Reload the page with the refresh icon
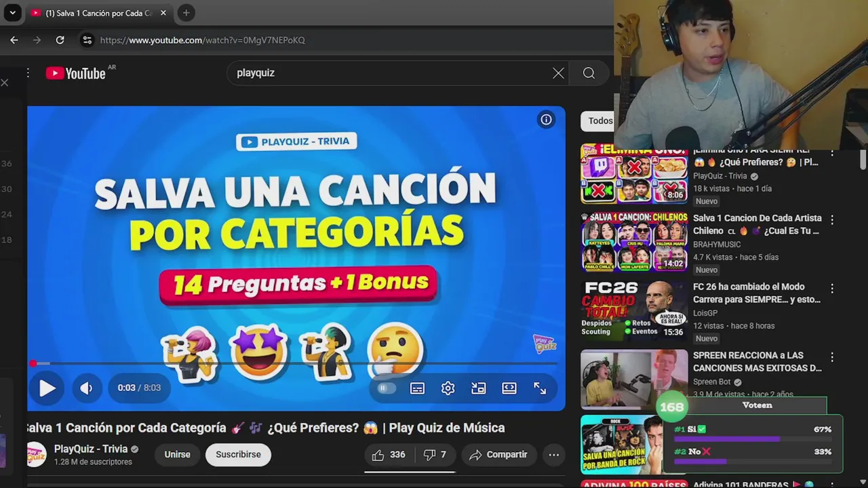The height and width of the screenshot is (488, 868). (x=60, y=40)
